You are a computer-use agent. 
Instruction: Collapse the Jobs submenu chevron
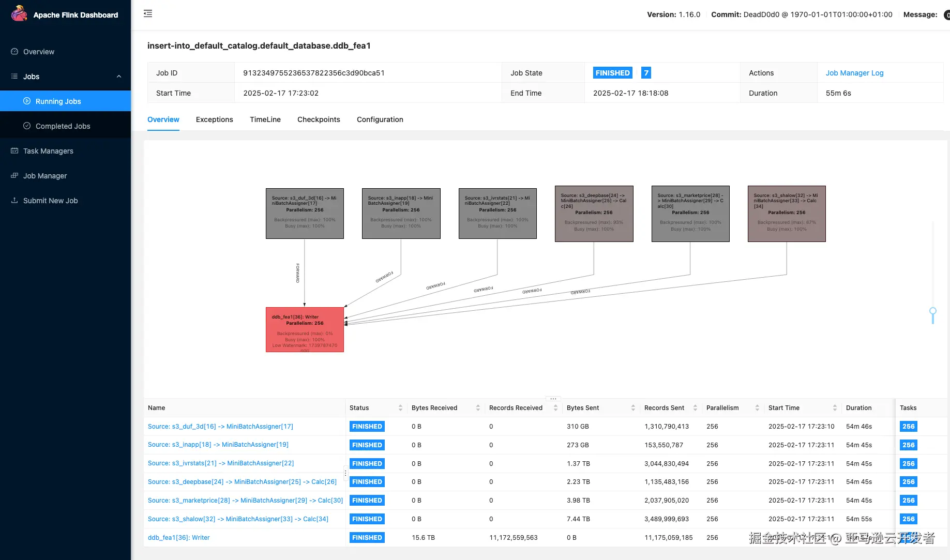pos(119,77)
